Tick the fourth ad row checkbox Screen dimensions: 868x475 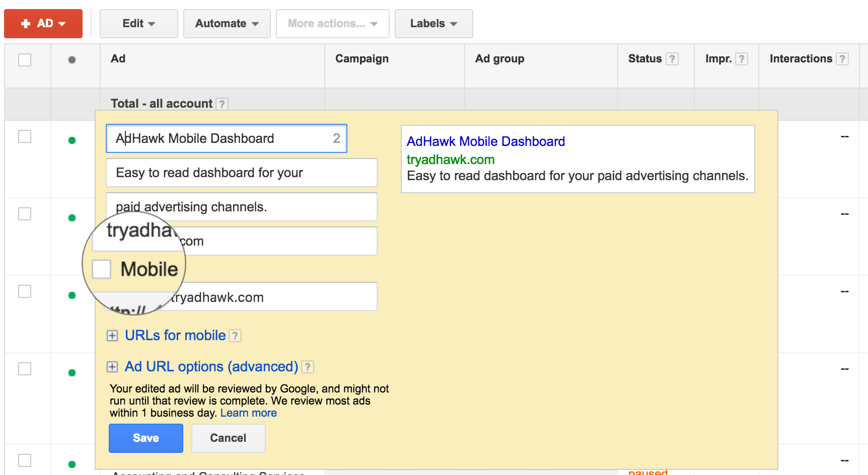click(x=25, y=369)
